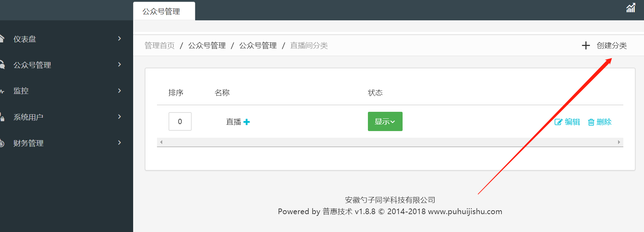
Task: Open the green 显示 status dropdown
Action: click(x=385, y=122)
